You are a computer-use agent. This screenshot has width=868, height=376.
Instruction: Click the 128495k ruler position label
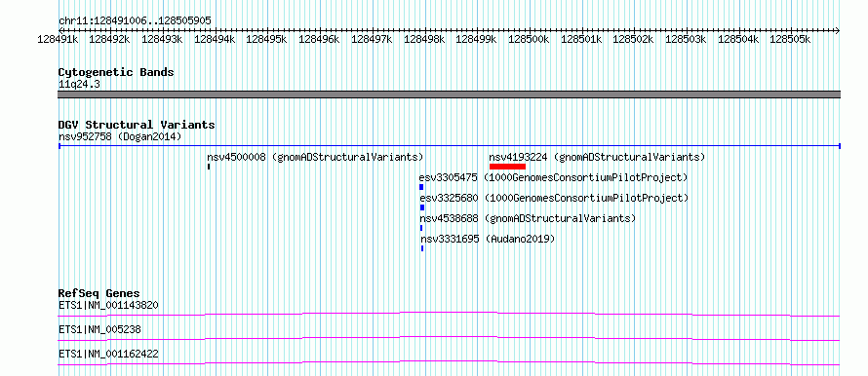(267, 39)
